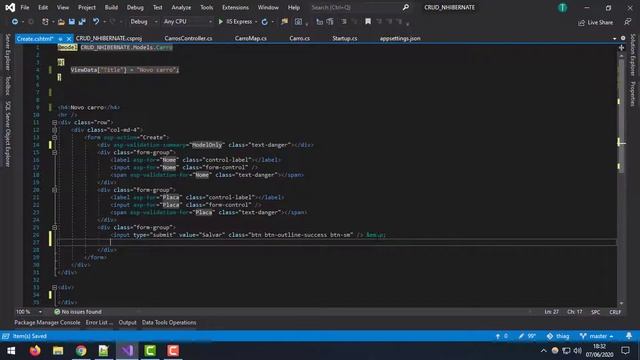Click the pending changes pencil indicator
The image size is (640, 360).
point(527,336)
